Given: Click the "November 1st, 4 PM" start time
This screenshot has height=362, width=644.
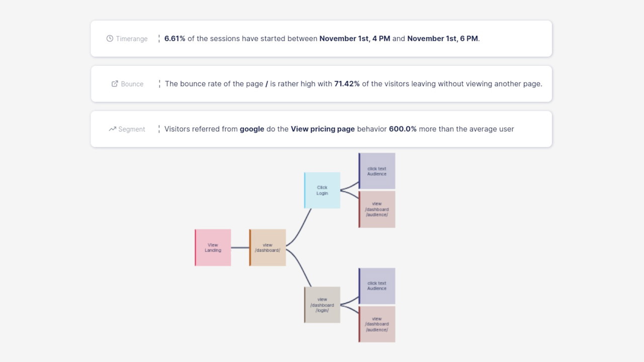Looking at the screenshot, I should [355, 39].
